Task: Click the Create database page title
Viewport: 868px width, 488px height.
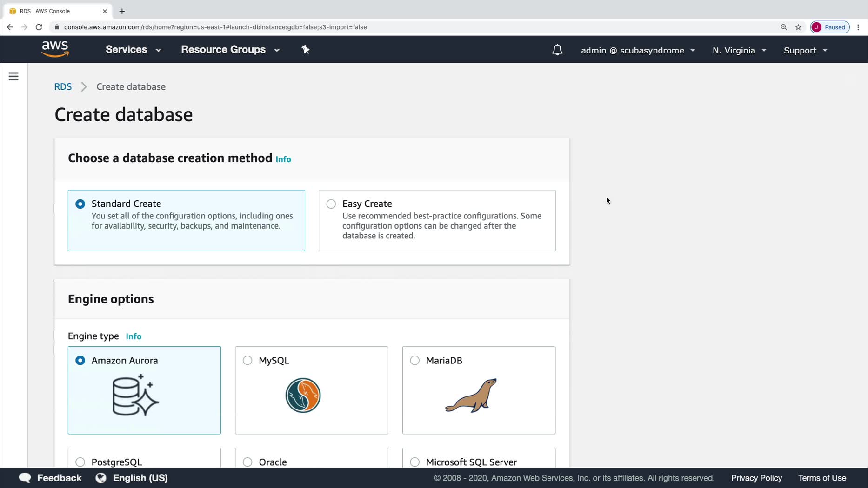Action: point(124,115)
